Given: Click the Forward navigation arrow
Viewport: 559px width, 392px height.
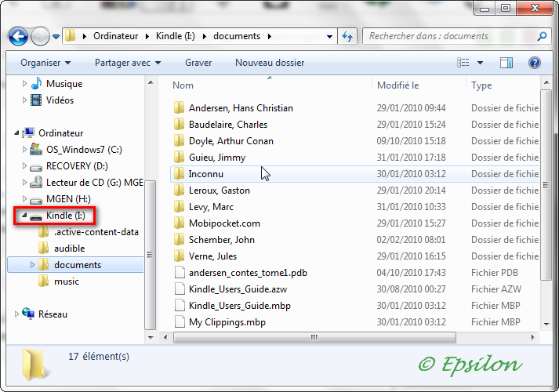Looking at the screenshot, I should 40,36.
